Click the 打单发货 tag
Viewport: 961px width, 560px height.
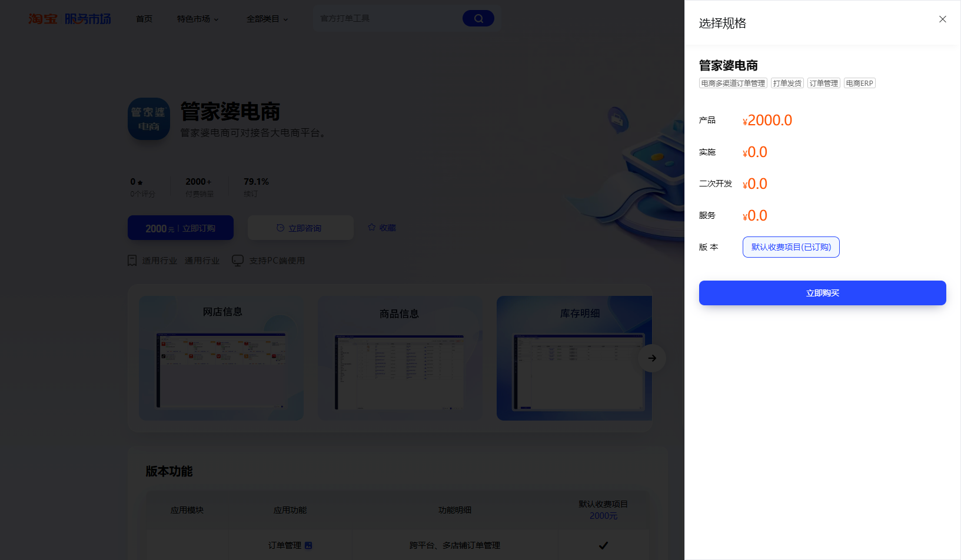click(x=787, y=84)
